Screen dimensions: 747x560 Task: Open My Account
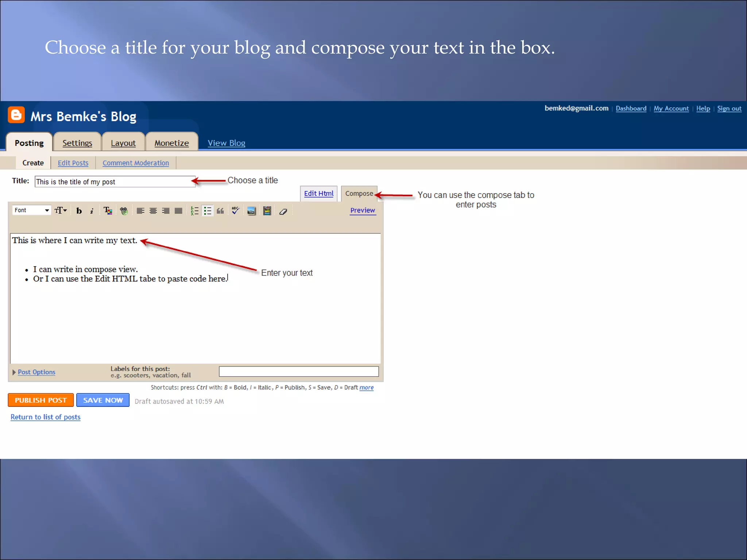tap(671, 108)
